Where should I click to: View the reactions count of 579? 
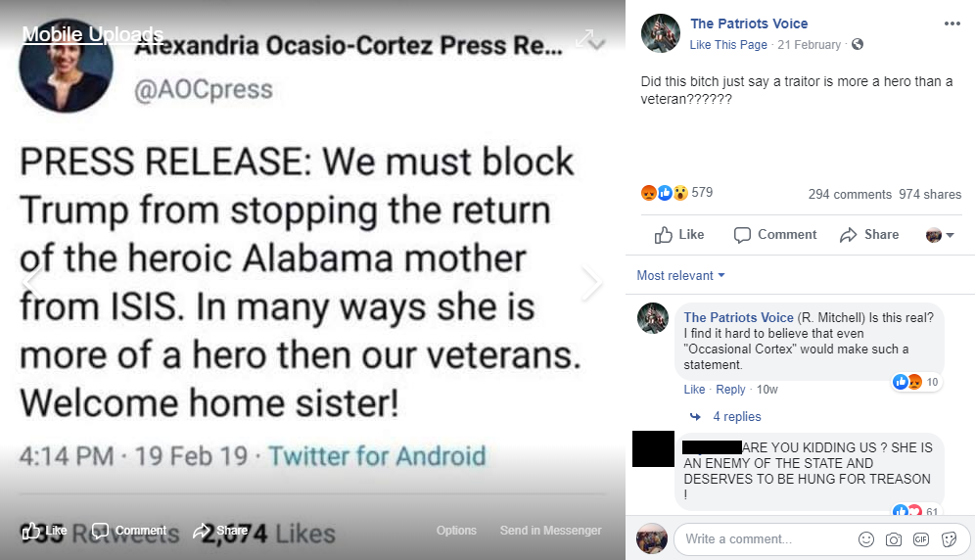pyautogui.click(x=702, y=193)
